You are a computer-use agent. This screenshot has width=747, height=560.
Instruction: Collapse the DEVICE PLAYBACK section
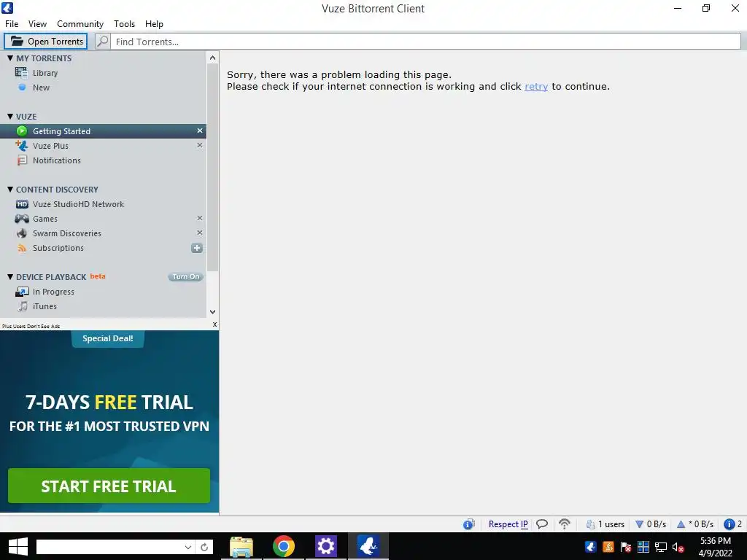[x=10, y=276]
